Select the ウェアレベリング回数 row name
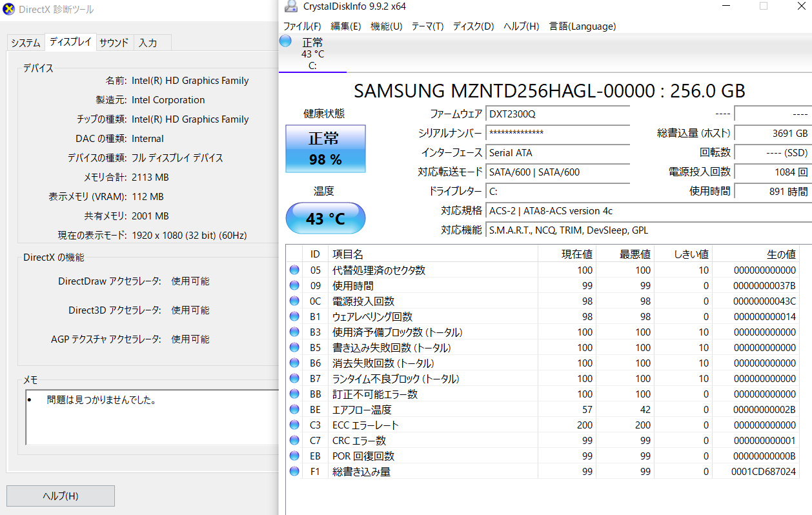This screenshot has height=515, width=812. 372,317
